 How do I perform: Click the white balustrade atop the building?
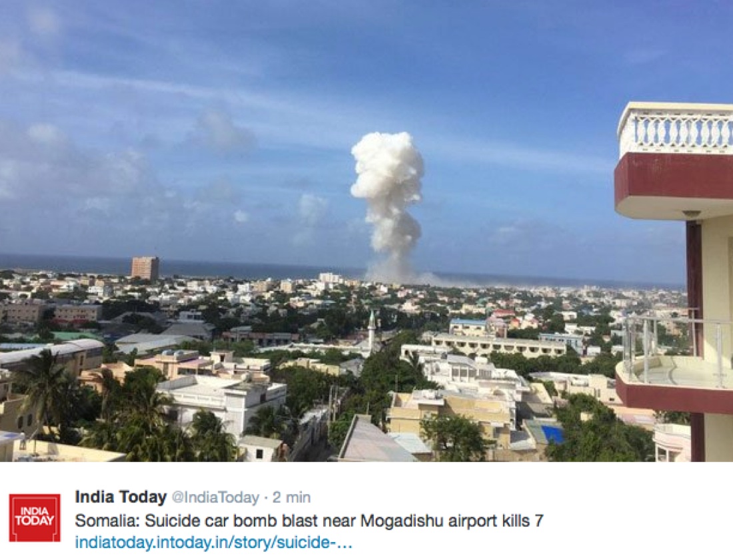pos(675,131)
